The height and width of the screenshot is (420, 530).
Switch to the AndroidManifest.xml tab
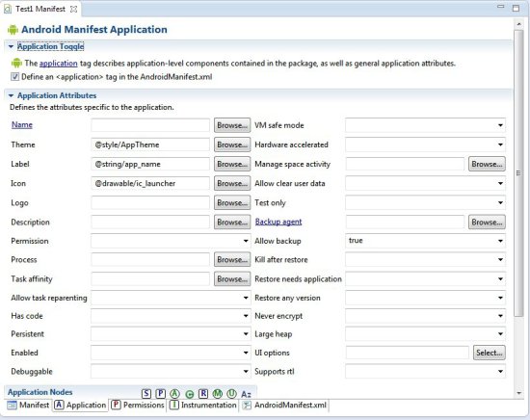(x=284, y=405)
